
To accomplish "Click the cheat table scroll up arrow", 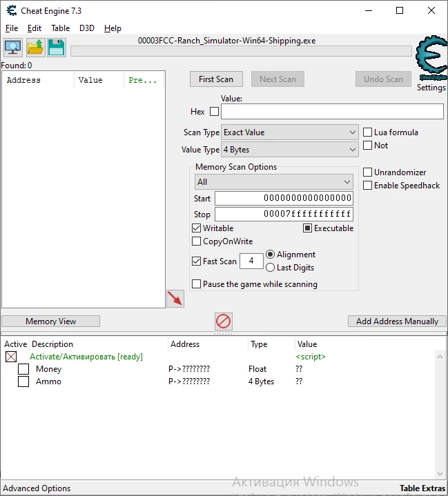I will tap(440, 357).
